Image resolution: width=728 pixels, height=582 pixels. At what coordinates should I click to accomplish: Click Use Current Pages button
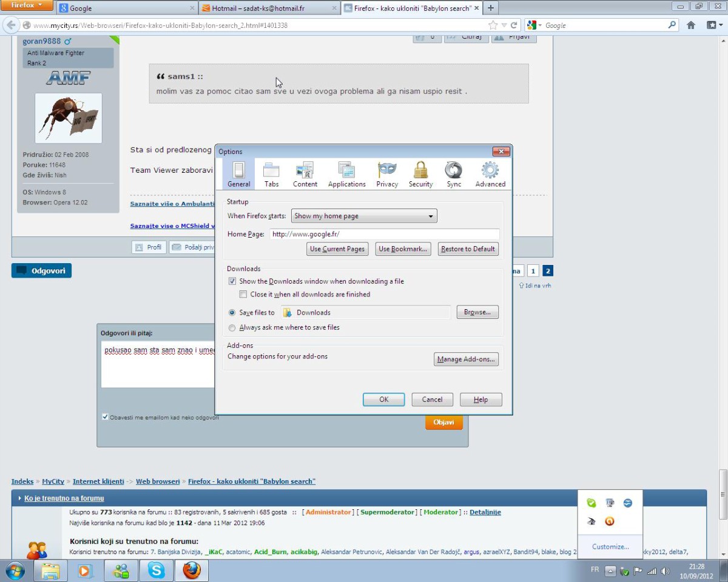(x=337, y=249)
